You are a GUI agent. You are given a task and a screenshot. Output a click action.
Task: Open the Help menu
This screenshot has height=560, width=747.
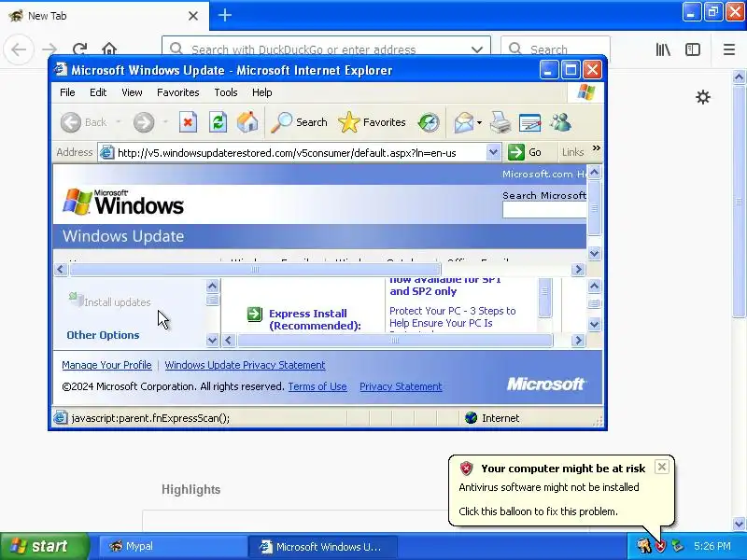(x=261, y=92)
